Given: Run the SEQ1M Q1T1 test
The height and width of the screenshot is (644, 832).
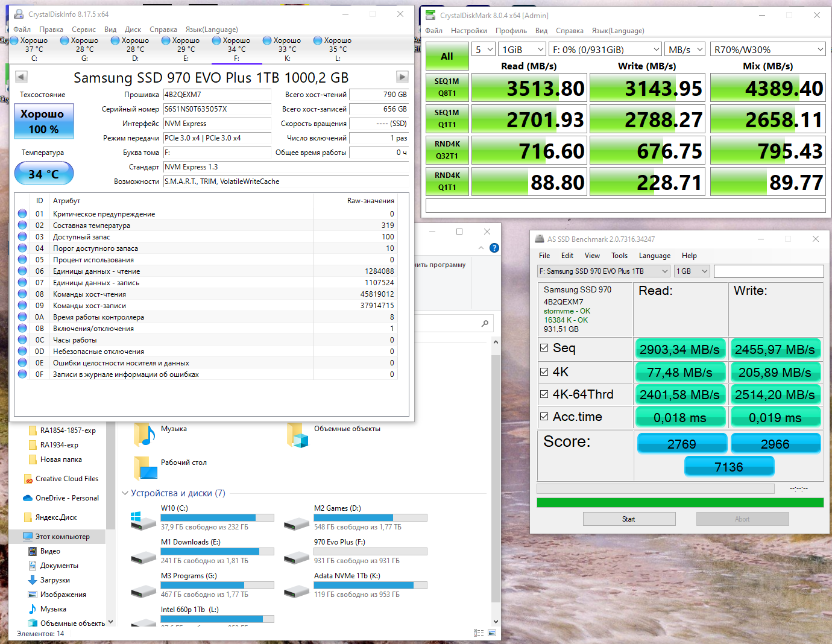Looking at the screenshot, I should tap(447, 119).
